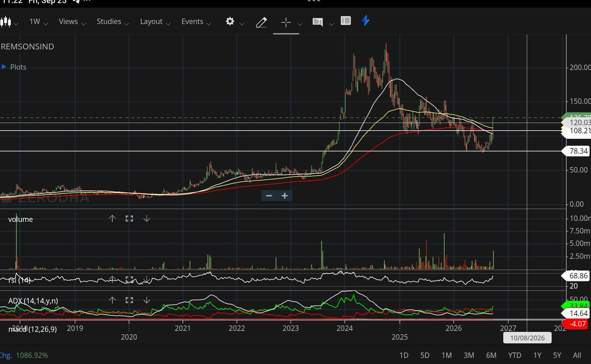Activate the crosshair cursor tool
Image resolution: width=591 pixels, height=364 pixels.
[x=286, y=22]
